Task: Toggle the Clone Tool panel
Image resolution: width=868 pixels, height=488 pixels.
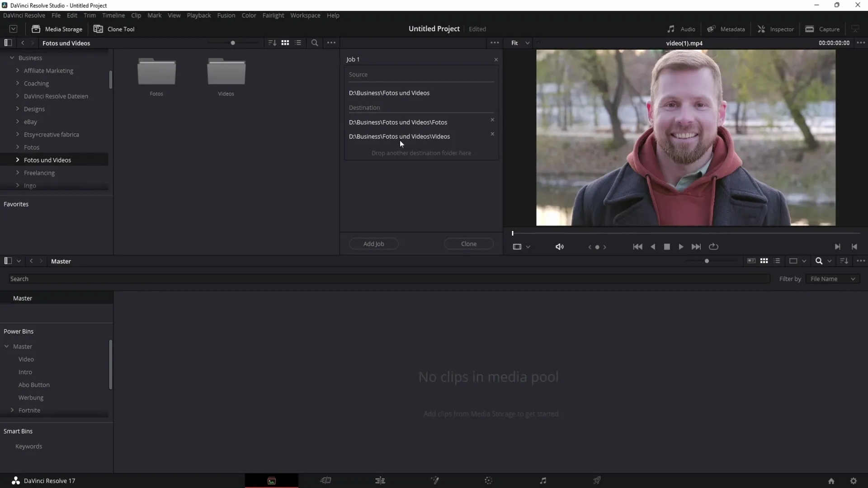Action: (114, 29)
